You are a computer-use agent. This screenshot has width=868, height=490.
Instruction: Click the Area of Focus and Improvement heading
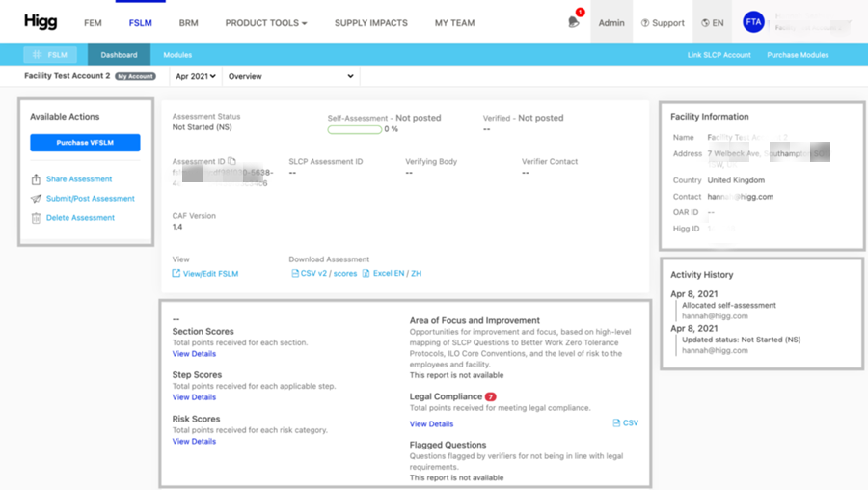(475, 320)
